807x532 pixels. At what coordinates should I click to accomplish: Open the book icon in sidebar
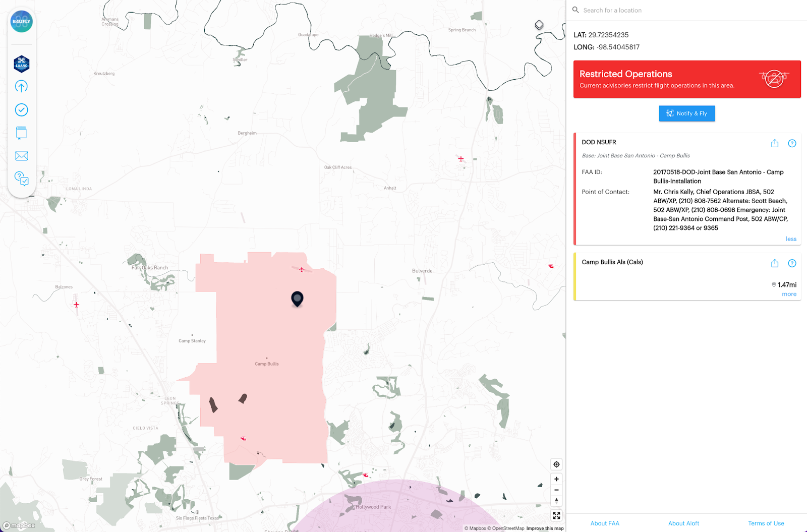tap(21, 133)
